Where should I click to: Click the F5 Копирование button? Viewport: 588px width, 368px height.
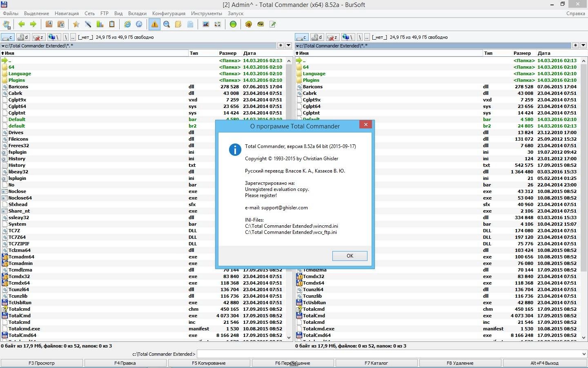pyautogui.click(x=209, y=363)
